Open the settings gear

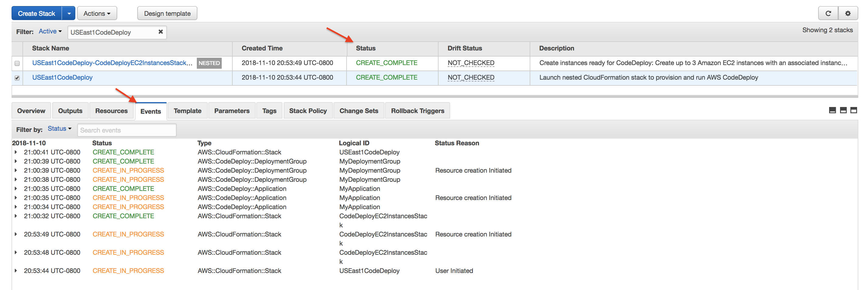(x=848, y=13)
